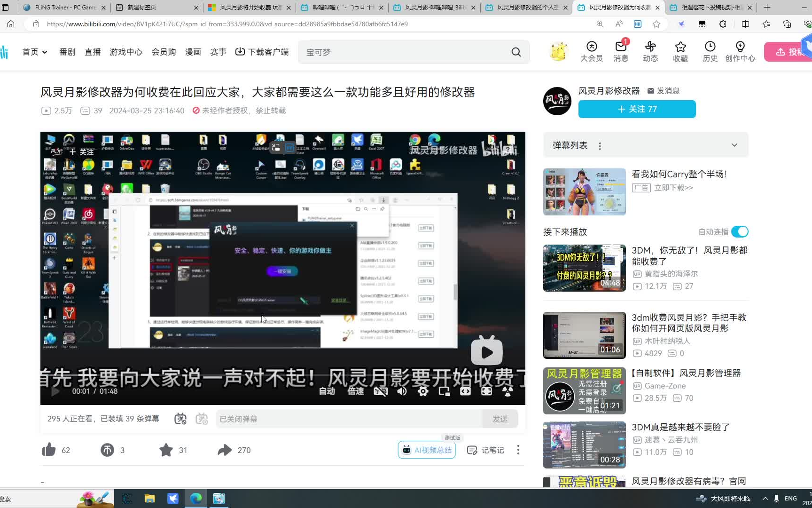The height and width of the screenshot is (508, 812).
Task: Open the player settings gear
Action: coord(423,391)
